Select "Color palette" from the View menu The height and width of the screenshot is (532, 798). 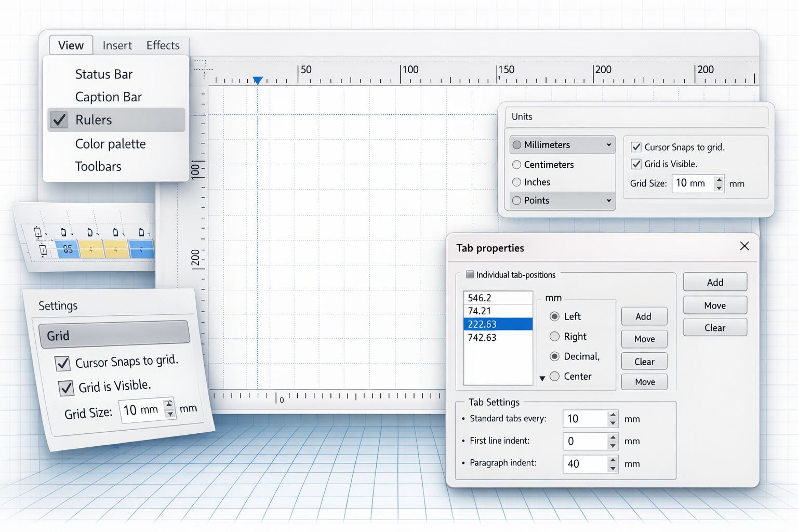click(111, 144)
